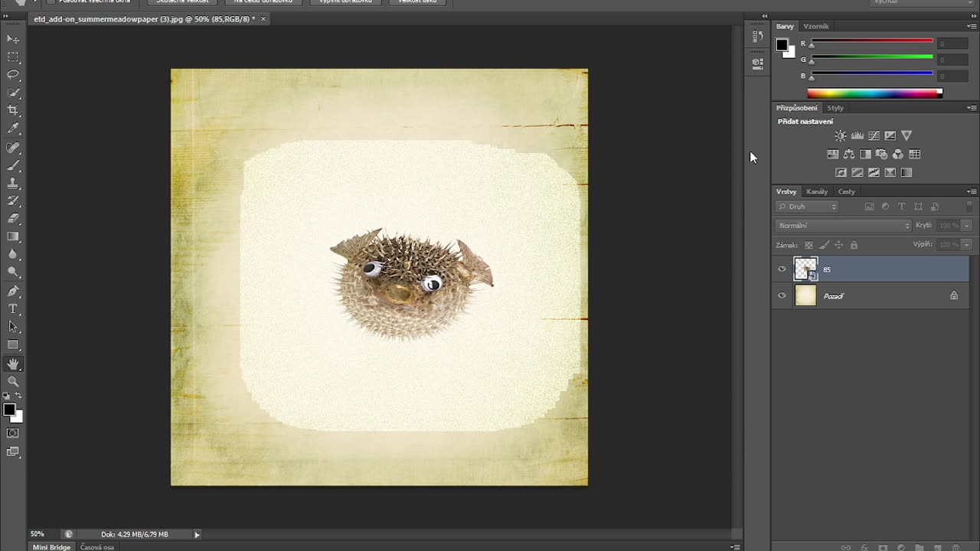The image size is (980, 551).
Task: Switch to the Kanály tab
Action: click(x=817, y=191)
